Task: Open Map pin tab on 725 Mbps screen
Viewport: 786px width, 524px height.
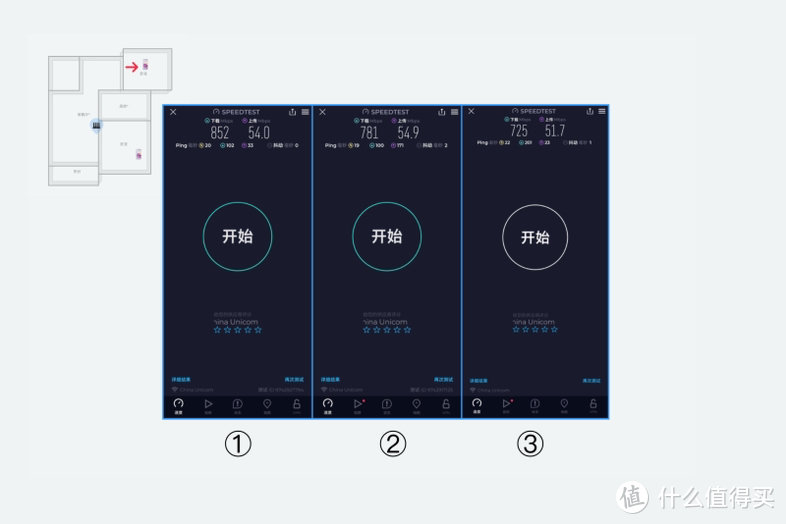Action: coord(564,405)
